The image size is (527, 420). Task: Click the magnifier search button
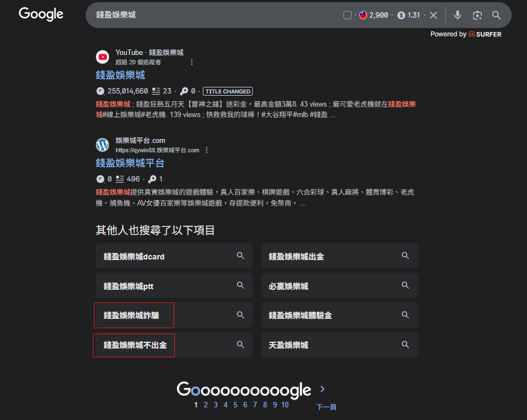coord(496,15)
